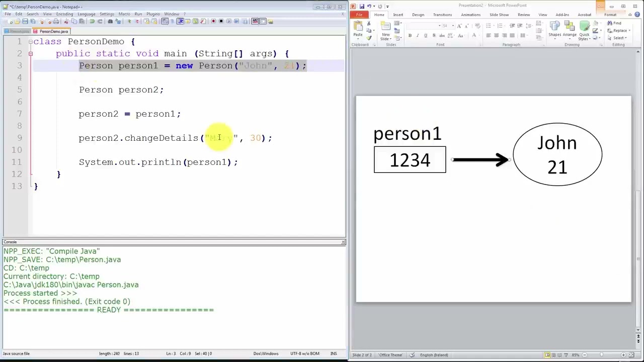Open the Encoding menu in Notepad++
644x362 pixels.
click(x=64, y=14)
